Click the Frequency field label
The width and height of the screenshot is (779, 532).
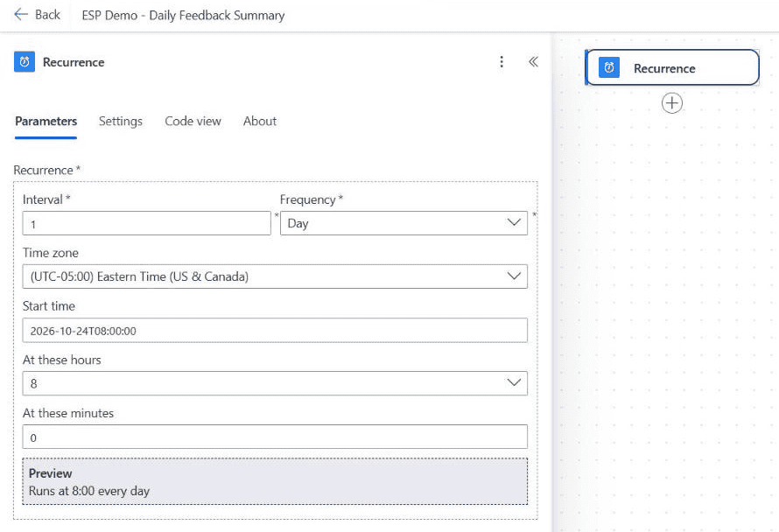[x=312, y=199]
